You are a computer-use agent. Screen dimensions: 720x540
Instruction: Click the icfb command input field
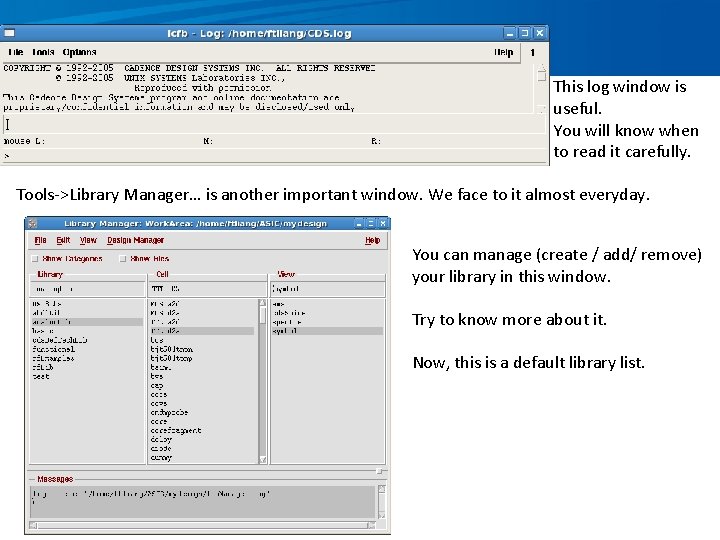(274, 124)
